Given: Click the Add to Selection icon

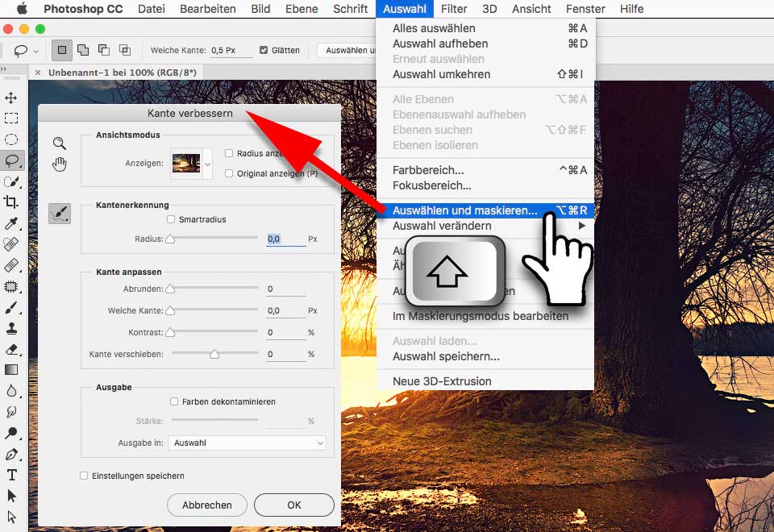Looking at the screenshot, I should point(83,50).
